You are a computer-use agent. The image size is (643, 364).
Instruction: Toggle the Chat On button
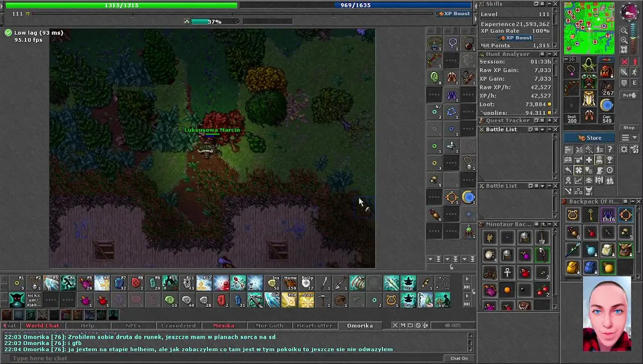pos(459,358)
